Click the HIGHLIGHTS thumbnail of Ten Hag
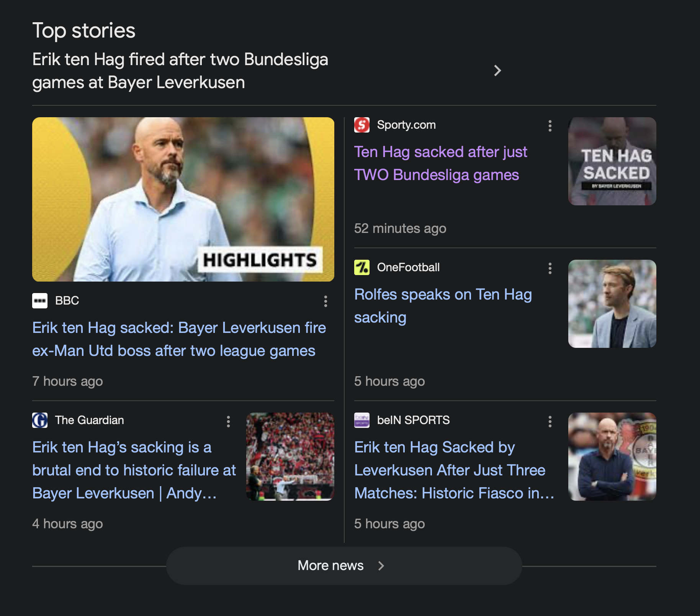700x616 pixels. click(183, 199)
